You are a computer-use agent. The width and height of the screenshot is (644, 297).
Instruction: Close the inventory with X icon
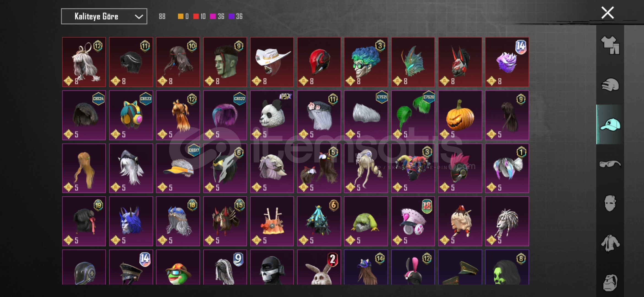coord(607,13)
